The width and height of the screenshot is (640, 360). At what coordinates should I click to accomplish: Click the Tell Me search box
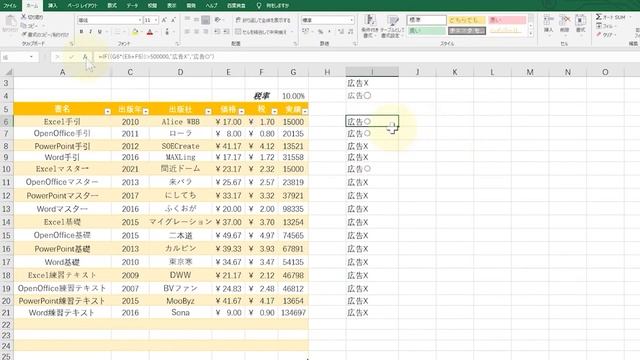tap(273, 6)
